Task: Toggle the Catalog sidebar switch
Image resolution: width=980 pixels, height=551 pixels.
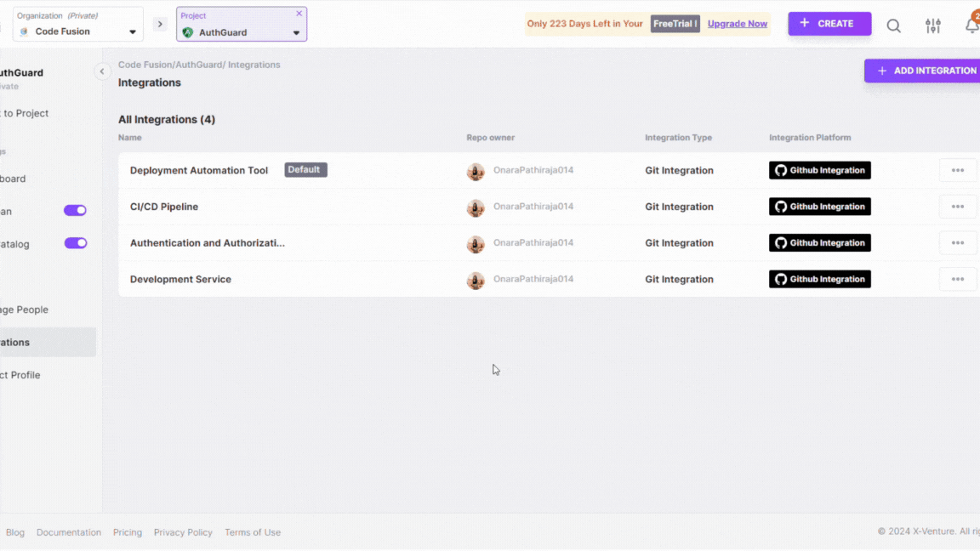Action: (x=75, y=243)
